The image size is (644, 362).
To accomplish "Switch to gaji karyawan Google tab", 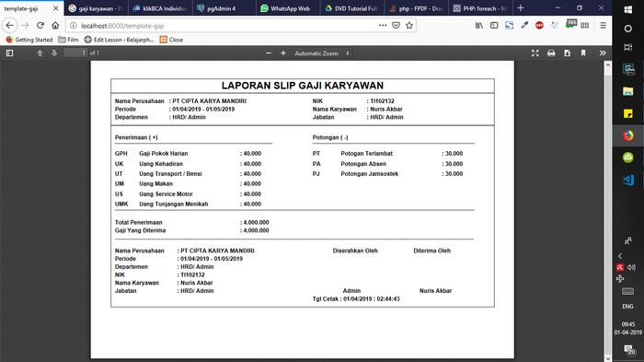I will pos(96,8).
